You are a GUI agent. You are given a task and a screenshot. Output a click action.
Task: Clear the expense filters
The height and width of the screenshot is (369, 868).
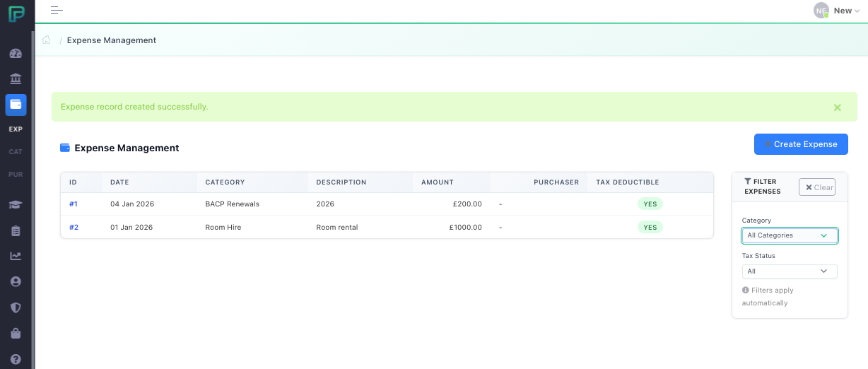coord(817,187)
